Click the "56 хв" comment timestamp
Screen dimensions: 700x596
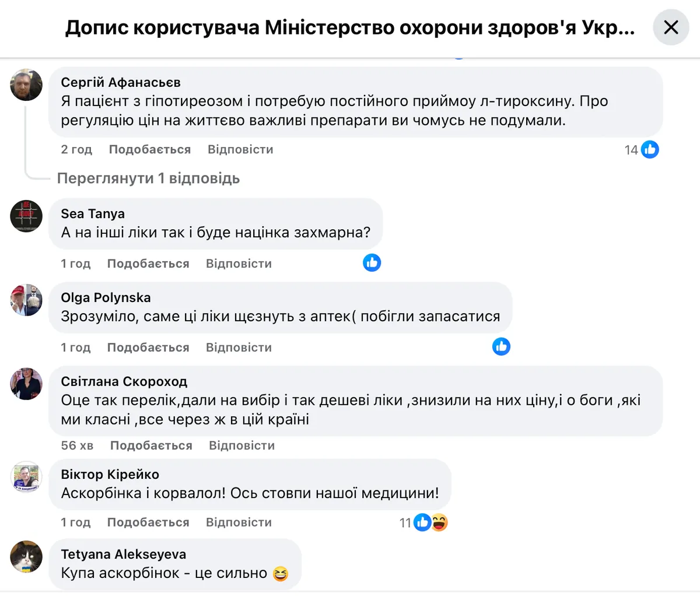pos(77,446)
